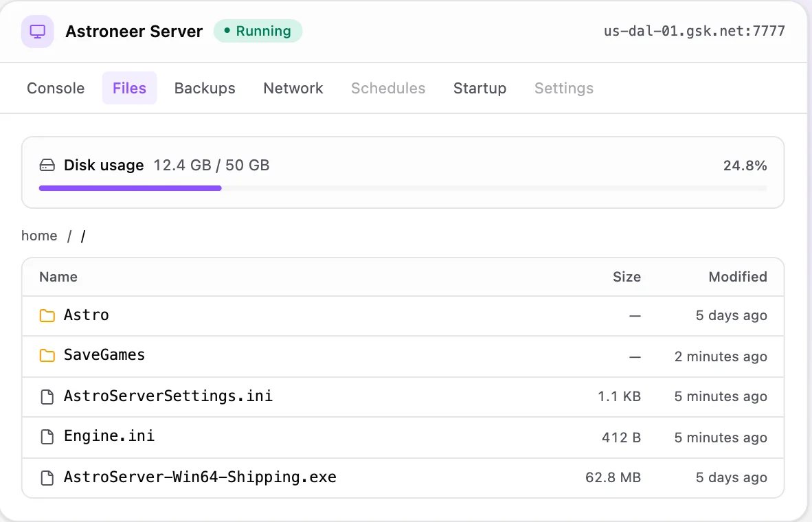The height and width of the screenshot is (522, 812).
Task: Click the disk usage progress bar
Action: (x=403, y=188)
